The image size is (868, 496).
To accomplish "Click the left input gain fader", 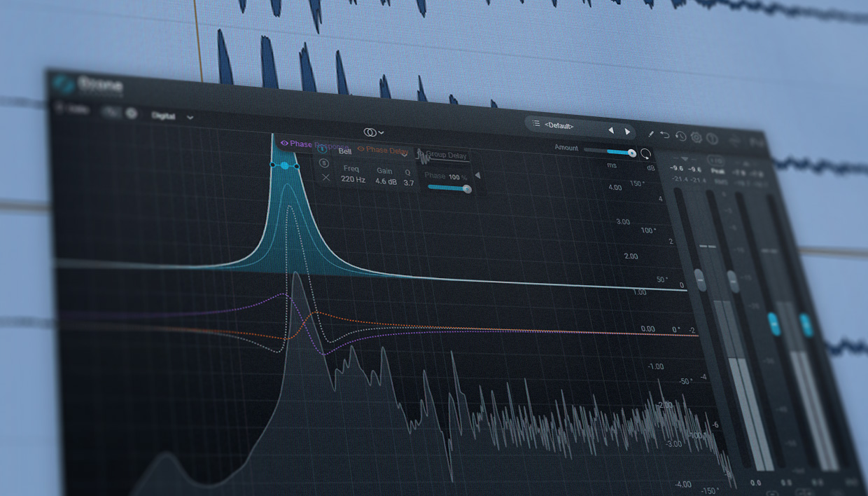I will (x=701, y=280).
